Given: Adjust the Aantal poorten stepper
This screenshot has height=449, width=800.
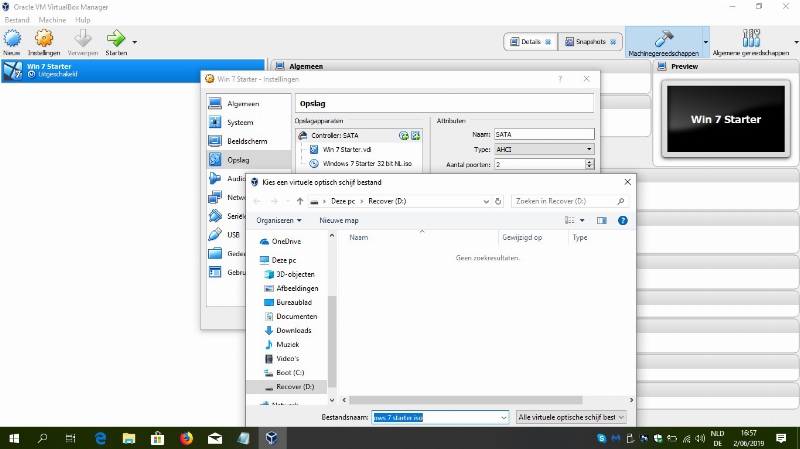Looking at the screenshot, I should pyautogui.click(x=589, y=164).
